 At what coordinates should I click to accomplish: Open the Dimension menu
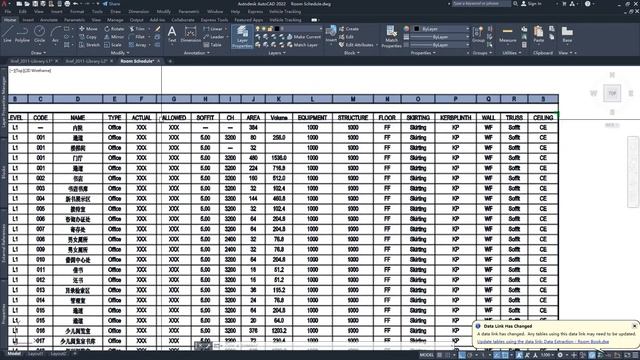click(x=139, y=12)
